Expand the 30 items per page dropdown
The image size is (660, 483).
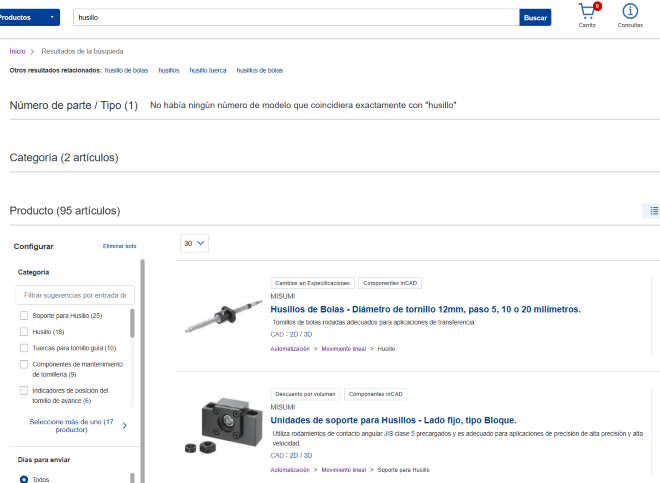pos(194,243)
